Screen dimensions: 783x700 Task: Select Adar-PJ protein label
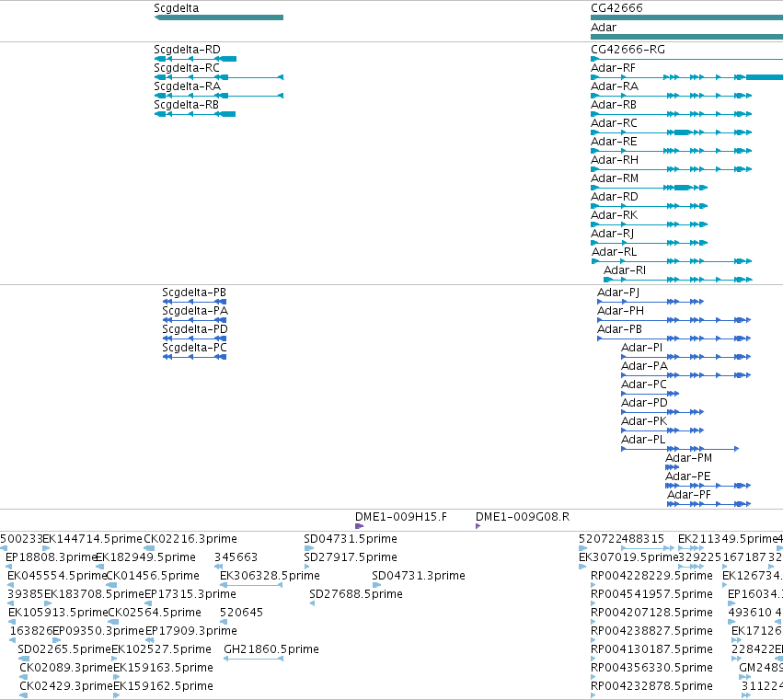[618, 293]
